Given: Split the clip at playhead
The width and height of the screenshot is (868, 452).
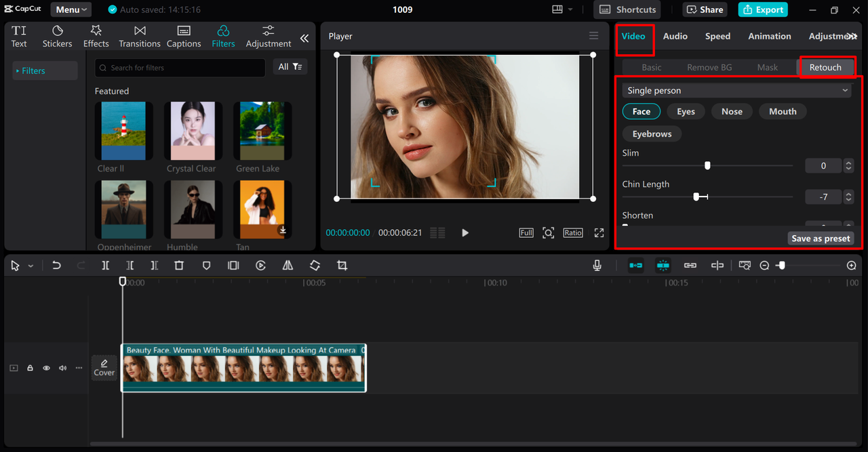Looking at the screenshot, I should point(105,266).
